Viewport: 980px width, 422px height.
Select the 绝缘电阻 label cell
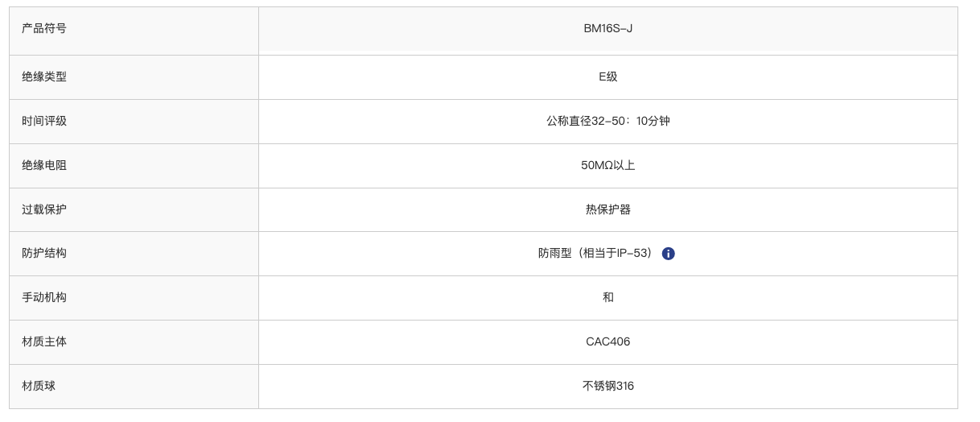pyautogui.click(x=134, y=166)
